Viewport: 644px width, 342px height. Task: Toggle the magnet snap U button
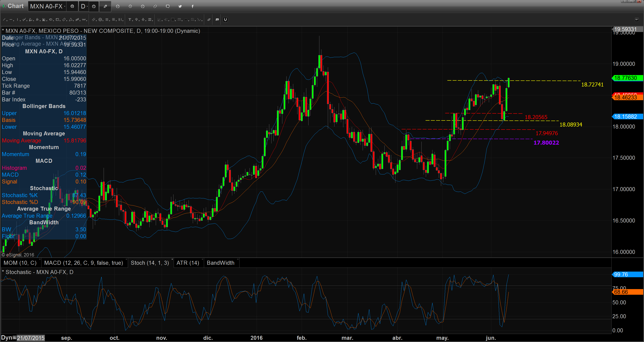(225, 20)
